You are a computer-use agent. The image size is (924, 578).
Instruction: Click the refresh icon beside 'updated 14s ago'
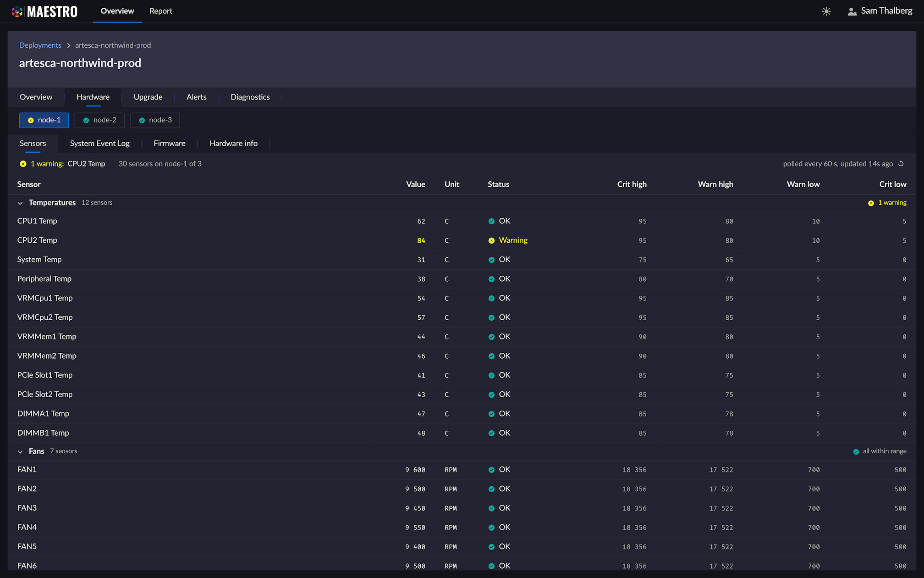(901, 164)
